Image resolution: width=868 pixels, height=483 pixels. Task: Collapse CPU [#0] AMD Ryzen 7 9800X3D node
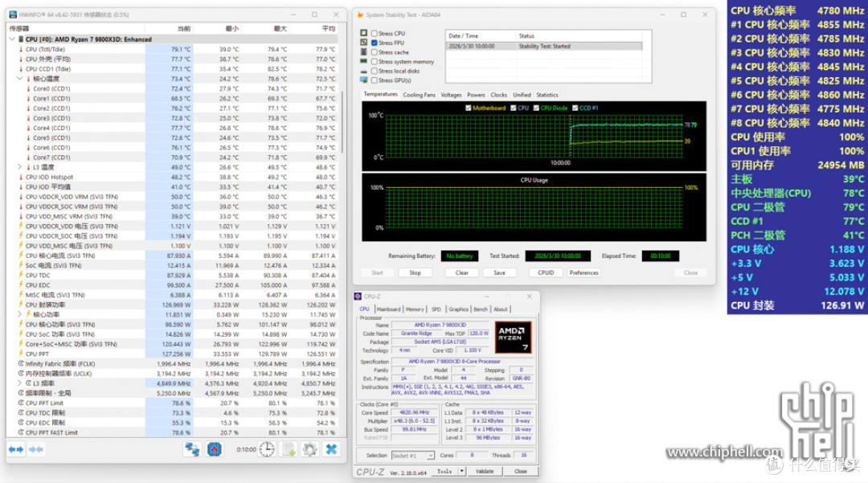pyautogui.click(x=12, y=39)
